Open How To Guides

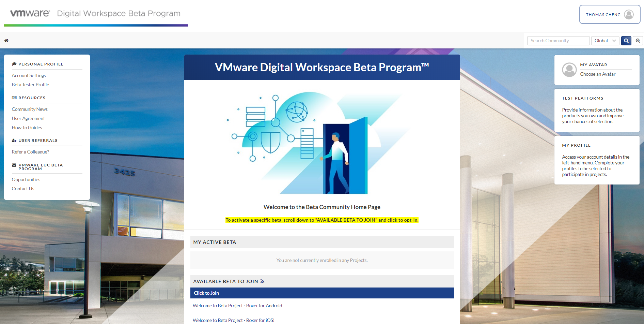coord(27,128)
